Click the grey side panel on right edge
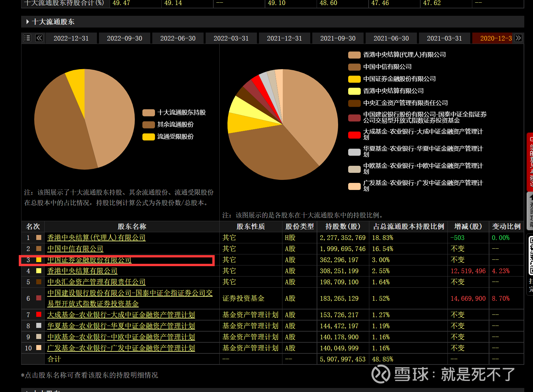The height and width of the screenshot is (392, 533). [x=530, y=211]
